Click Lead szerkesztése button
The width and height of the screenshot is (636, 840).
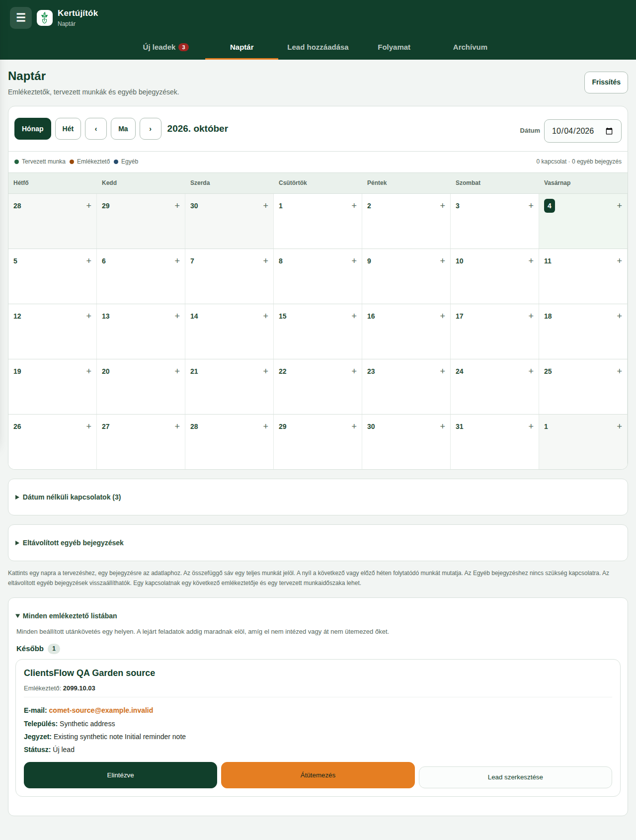(515, 777)
